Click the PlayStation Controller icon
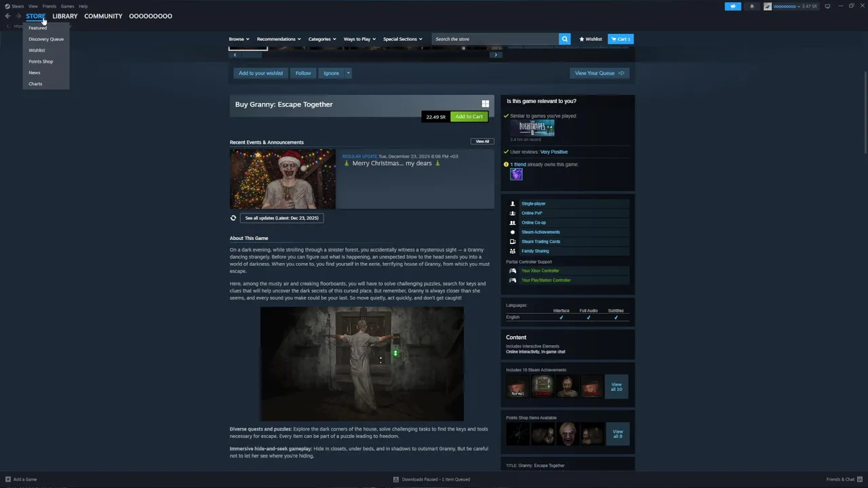The width and height of the screenshot is (868, 488). [513, 280]
